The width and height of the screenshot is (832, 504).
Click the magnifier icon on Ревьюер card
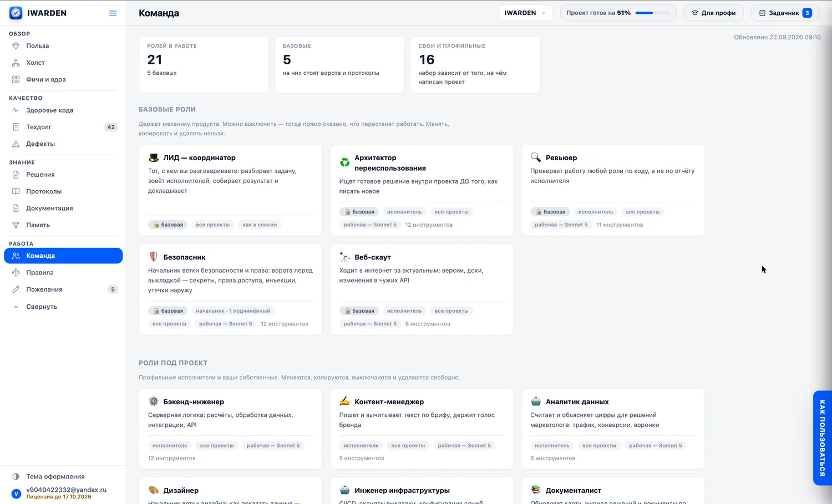click(x=536, y=157)
